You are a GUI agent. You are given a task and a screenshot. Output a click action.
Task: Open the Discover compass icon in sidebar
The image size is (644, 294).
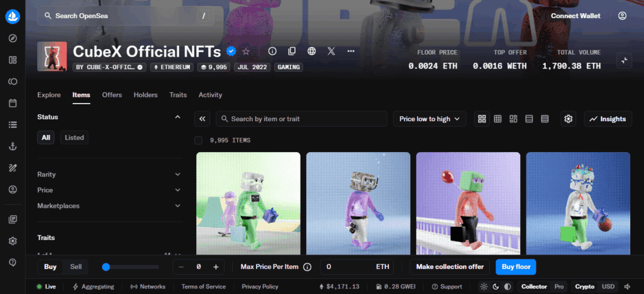pos(13,38)
